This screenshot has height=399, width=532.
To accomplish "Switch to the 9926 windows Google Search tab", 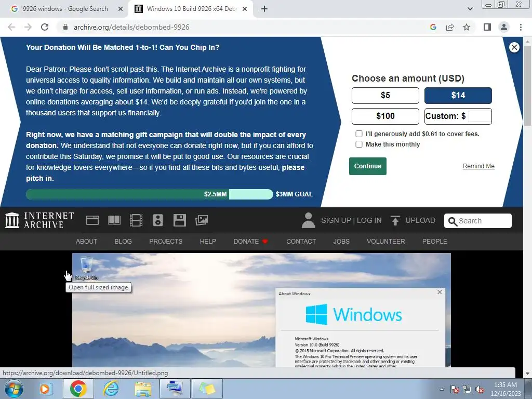I will pyautogui.click(x=64, y=9).
